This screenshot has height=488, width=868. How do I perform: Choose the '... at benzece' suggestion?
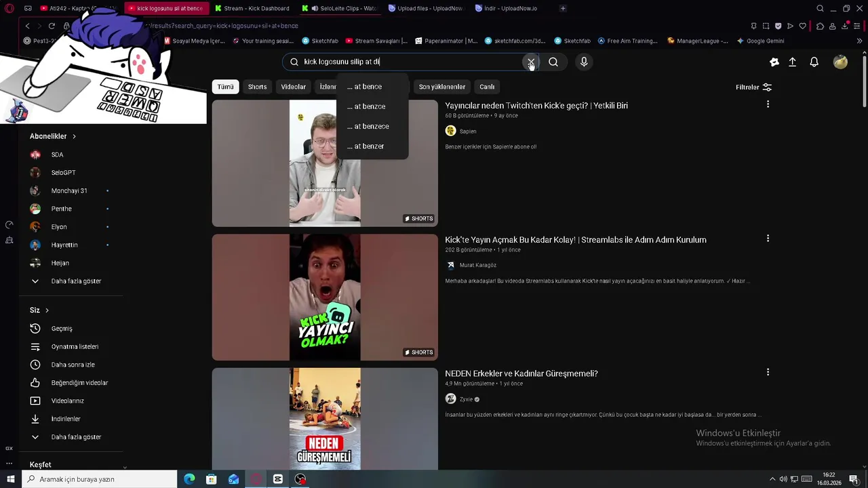click(x=372, y=126)
